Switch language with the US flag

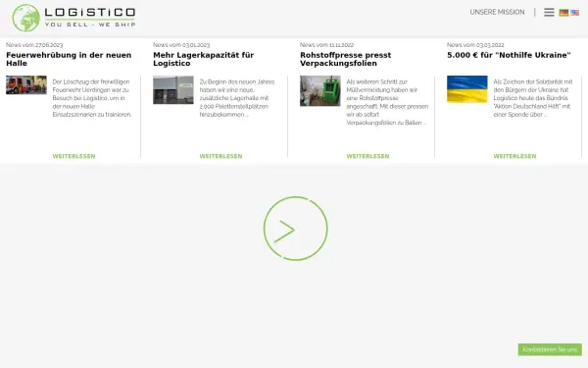(x=575, y=13)
